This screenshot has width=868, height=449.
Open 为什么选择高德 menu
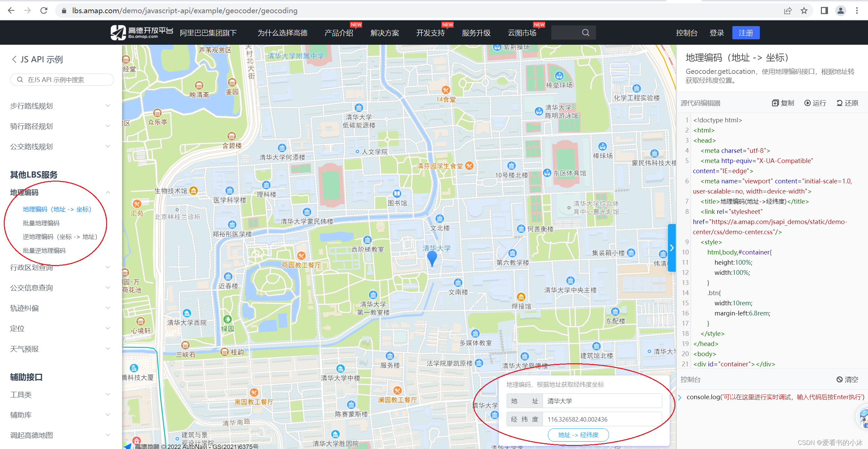[282, 33]
